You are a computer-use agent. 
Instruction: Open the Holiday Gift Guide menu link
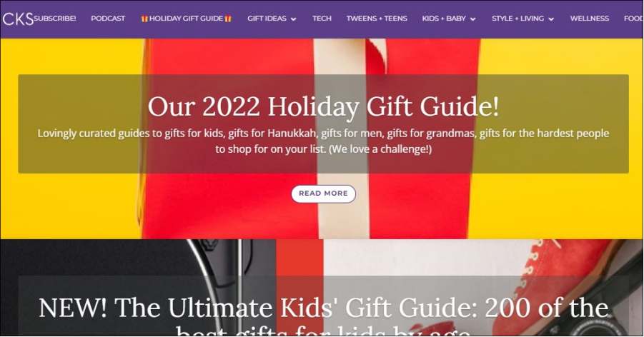186,19
